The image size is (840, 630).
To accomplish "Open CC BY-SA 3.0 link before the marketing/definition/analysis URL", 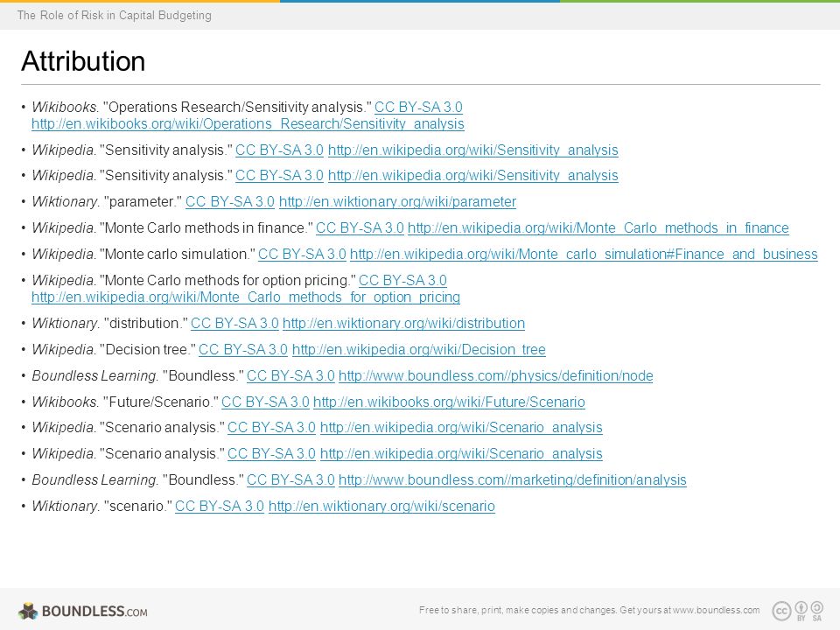I will click(x=290, y=480).
